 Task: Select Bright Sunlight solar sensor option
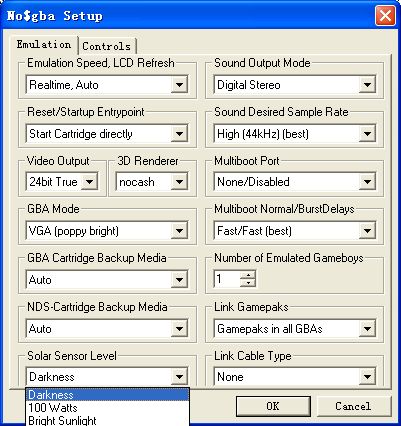pyautogui.click(x=107, y=420)
